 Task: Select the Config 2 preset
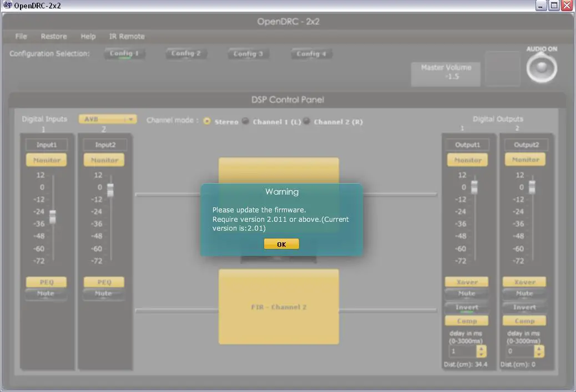pyautogui.click(x=186, y=54)
